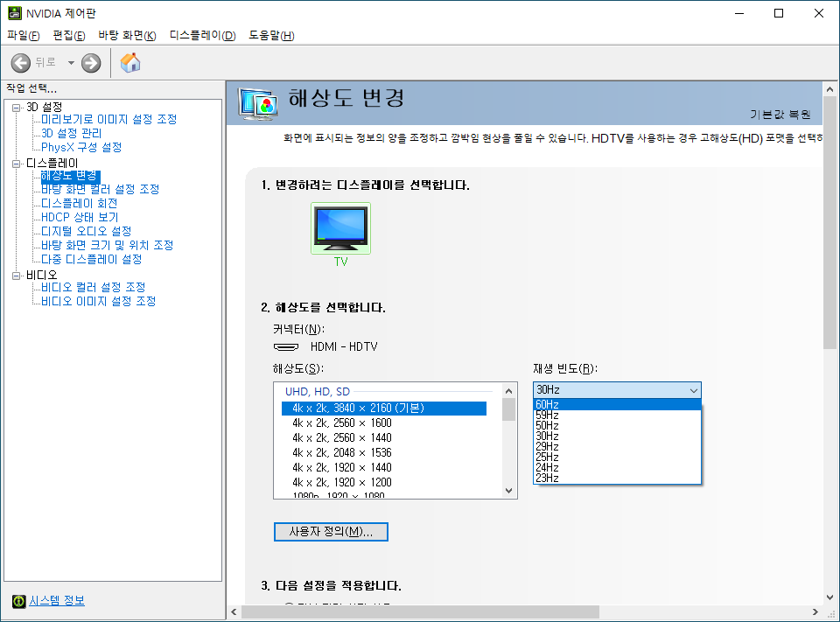Select 24Hz refresh rate
This screenshot has width=840, height=622.
click(x=617, y=468)
